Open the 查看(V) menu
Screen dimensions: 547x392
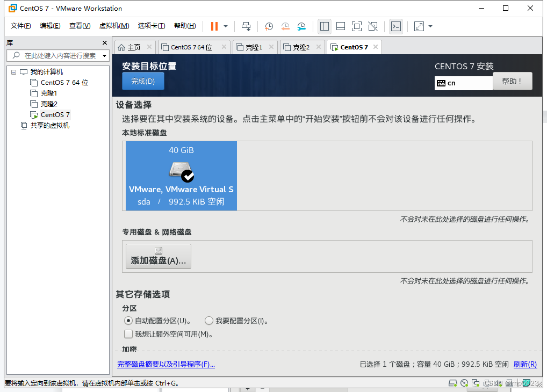(x=80, y=26)
